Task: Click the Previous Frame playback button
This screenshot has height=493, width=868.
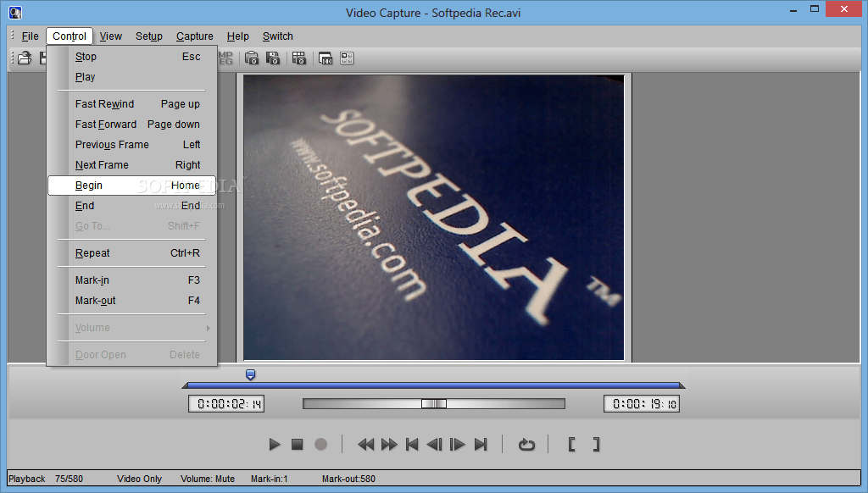Action: 434,444
